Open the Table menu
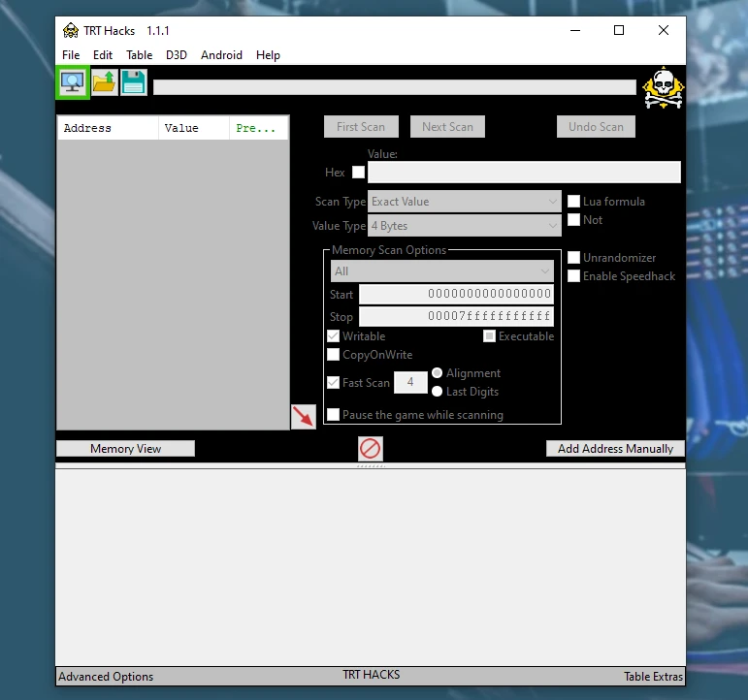This screenshot has width=748, height=700. (139, 55)
